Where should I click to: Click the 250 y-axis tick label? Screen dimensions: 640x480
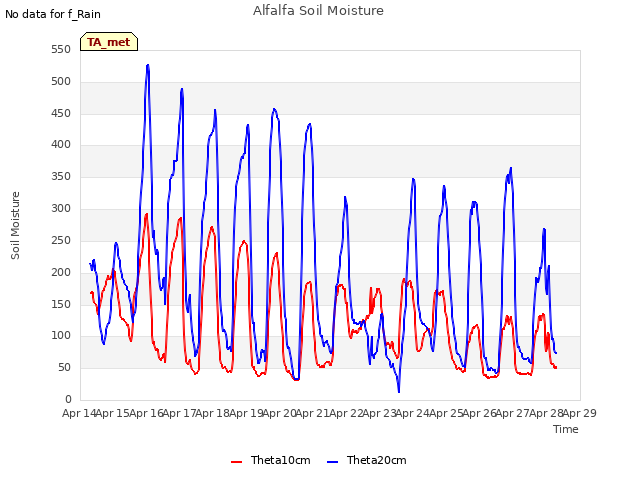[61, 240]
